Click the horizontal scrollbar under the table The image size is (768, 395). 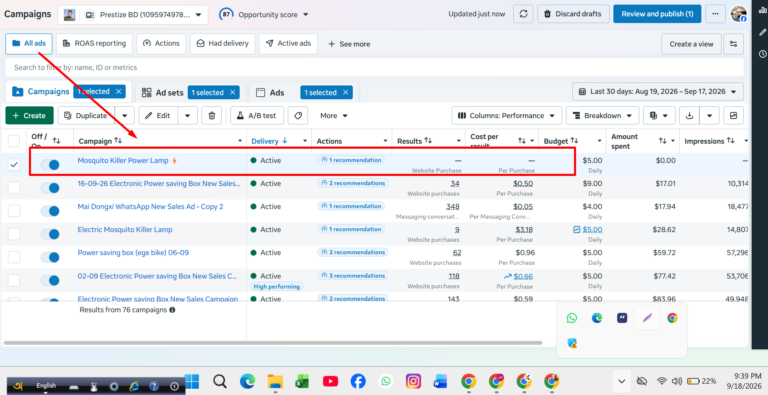coord(272,343)
